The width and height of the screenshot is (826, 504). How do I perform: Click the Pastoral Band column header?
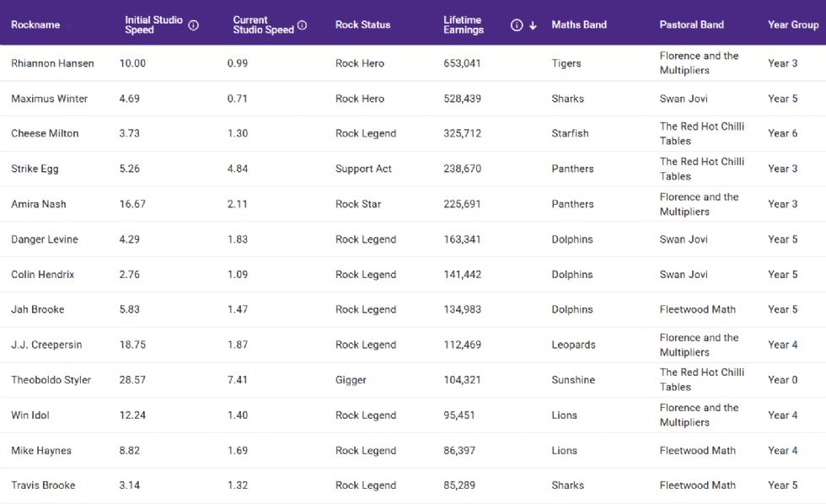[691, 25]
